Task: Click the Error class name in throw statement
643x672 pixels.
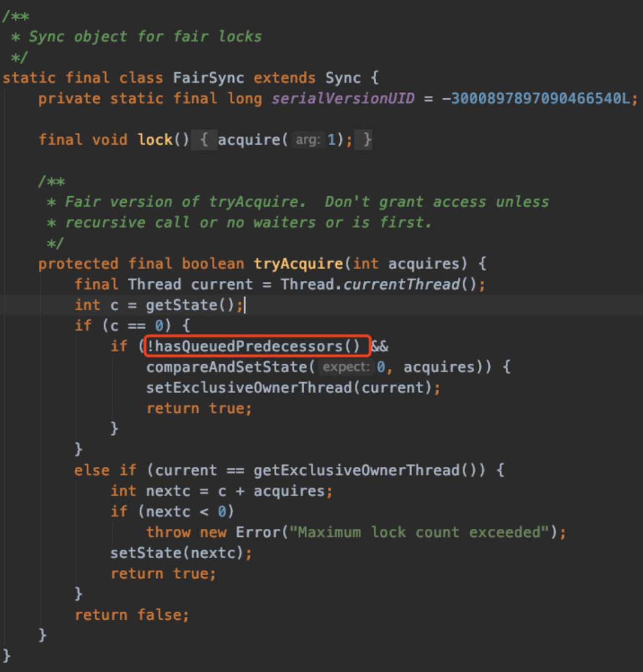Action: coord(258,532)
